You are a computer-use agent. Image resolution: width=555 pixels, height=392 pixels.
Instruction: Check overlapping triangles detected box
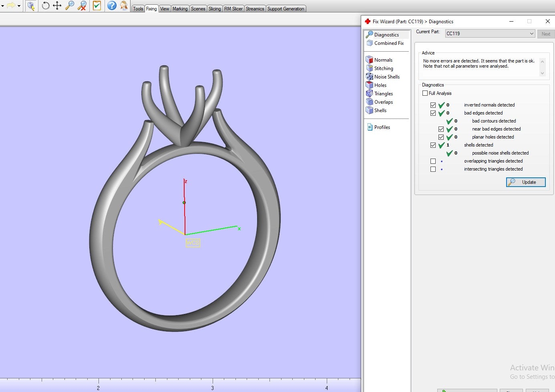433,161
